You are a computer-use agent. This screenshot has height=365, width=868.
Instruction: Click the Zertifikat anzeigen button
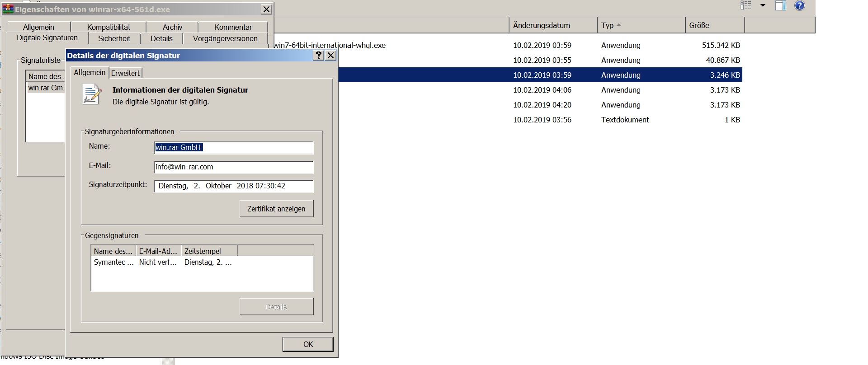click(x=276, y=209)
